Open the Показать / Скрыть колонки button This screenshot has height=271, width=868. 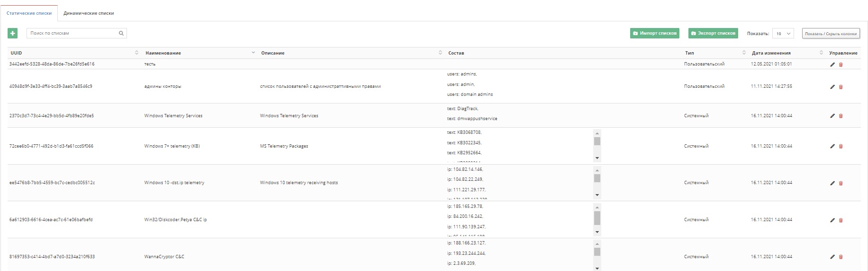831,34
